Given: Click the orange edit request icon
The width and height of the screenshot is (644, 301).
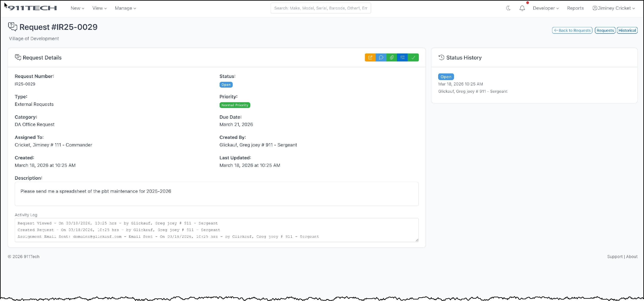Looking at the screenshot, I should coord(370,58).
